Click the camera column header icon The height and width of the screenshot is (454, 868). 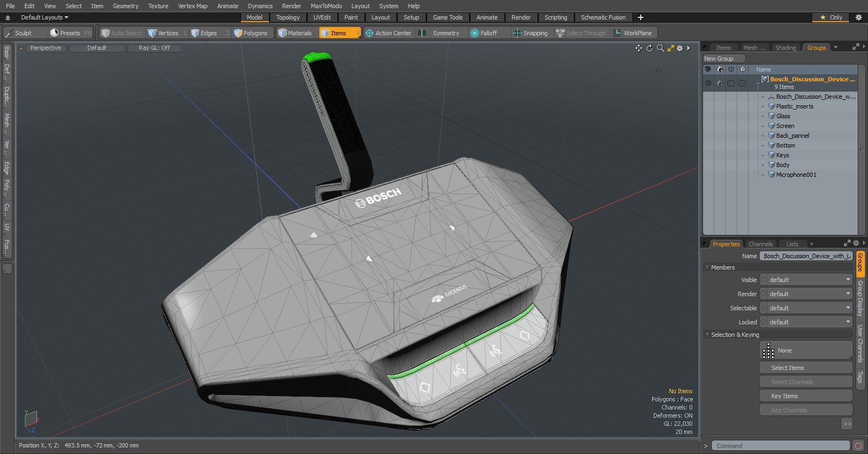(720, 69)
